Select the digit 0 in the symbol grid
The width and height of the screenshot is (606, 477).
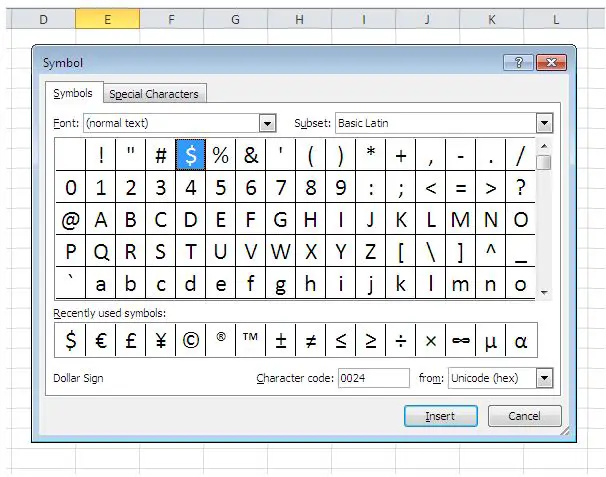coord(70,187)
